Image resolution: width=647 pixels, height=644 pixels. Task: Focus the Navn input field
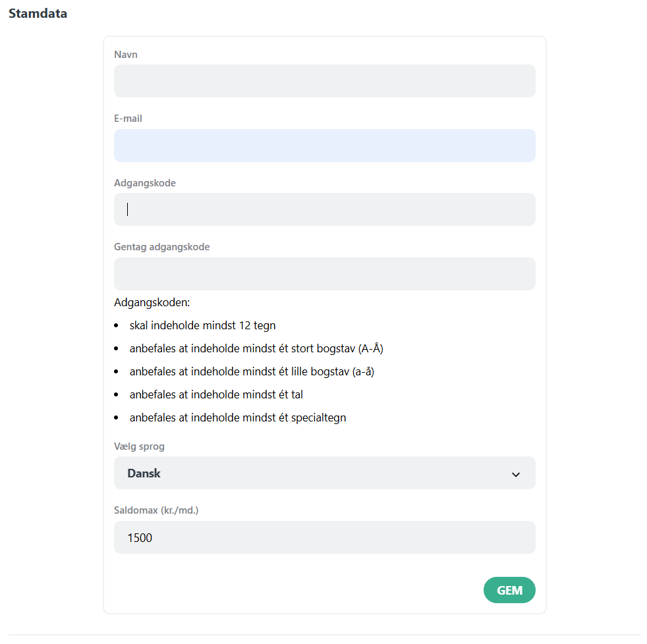point(324,81)
